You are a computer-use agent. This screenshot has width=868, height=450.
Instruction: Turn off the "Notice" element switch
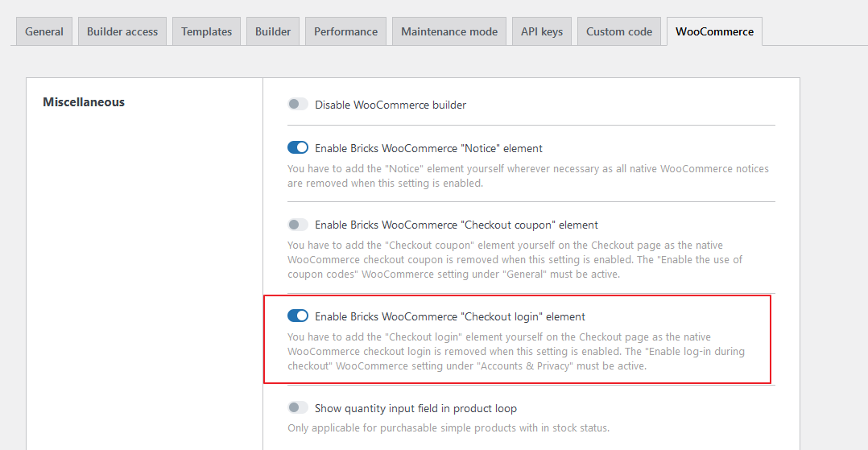click(298, 148)
